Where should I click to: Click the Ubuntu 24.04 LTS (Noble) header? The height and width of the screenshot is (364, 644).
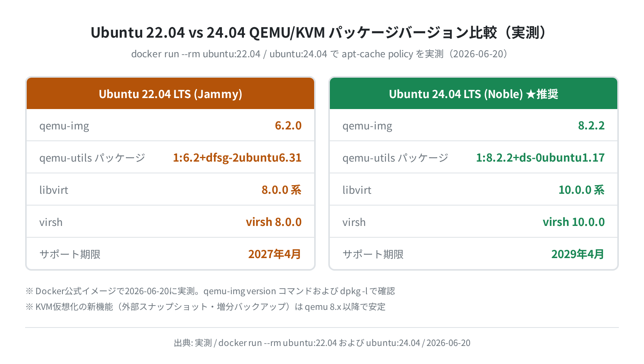click(x=474, y=94)
